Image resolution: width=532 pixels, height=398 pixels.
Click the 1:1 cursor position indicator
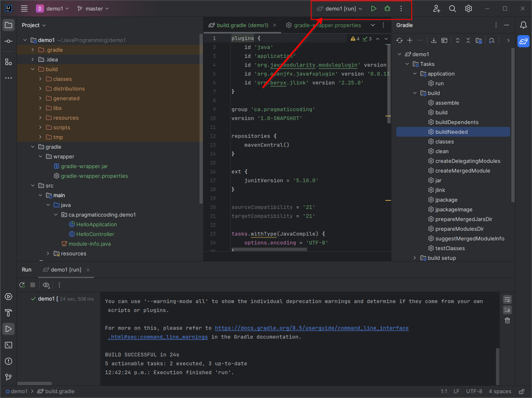(444, 392)
